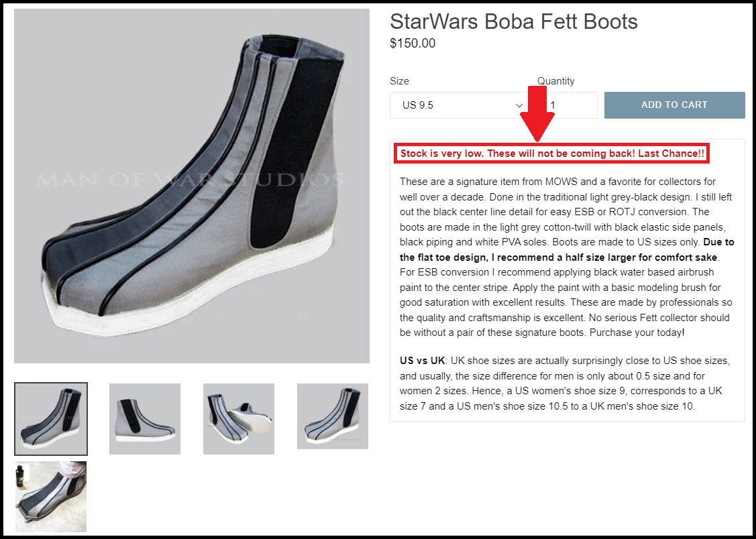
Task: Select the highlighted first boot thumbnail
Action: tap(51, 419)
